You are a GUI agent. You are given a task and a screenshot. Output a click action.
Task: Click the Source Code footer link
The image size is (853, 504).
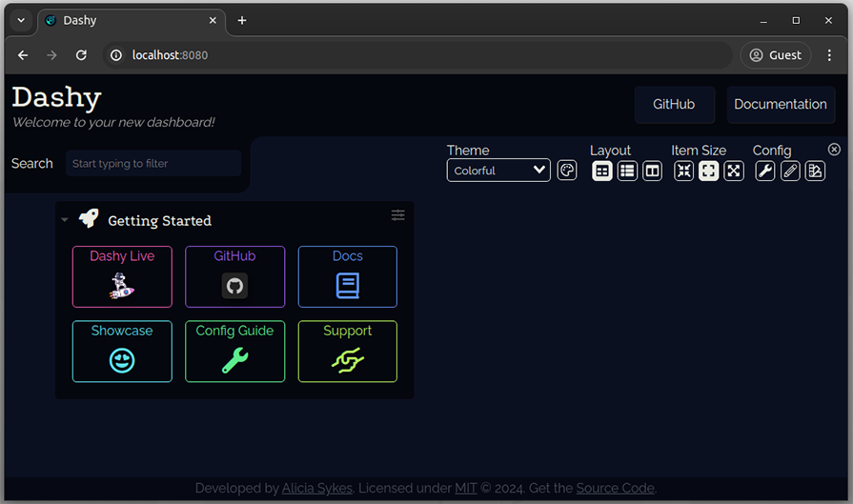click(615, 488)
